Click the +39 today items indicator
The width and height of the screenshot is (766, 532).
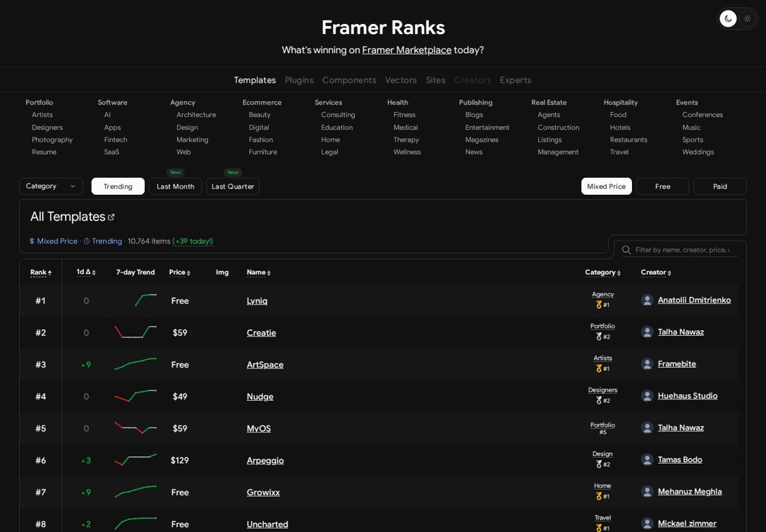(x=193, y=241)
